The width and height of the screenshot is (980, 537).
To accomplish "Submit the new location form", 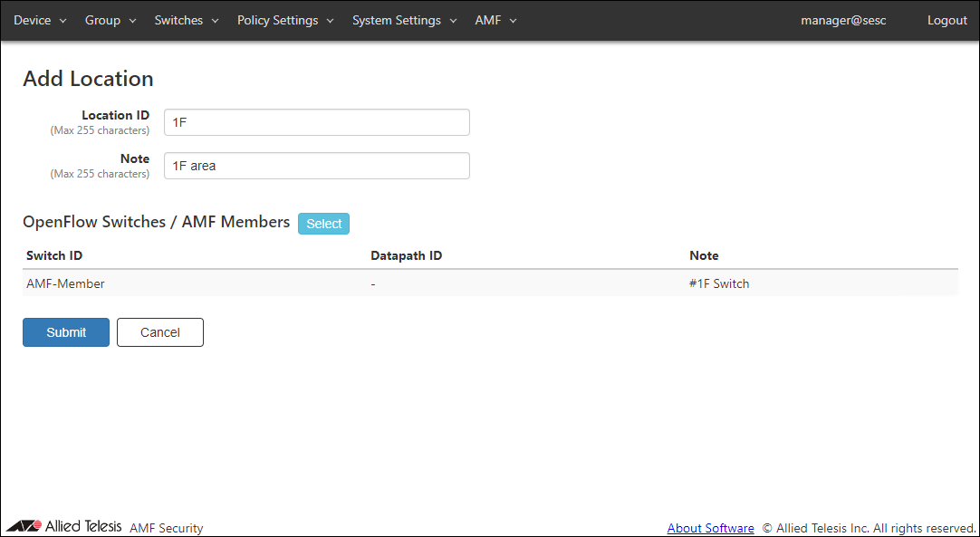I will [66, 332].
